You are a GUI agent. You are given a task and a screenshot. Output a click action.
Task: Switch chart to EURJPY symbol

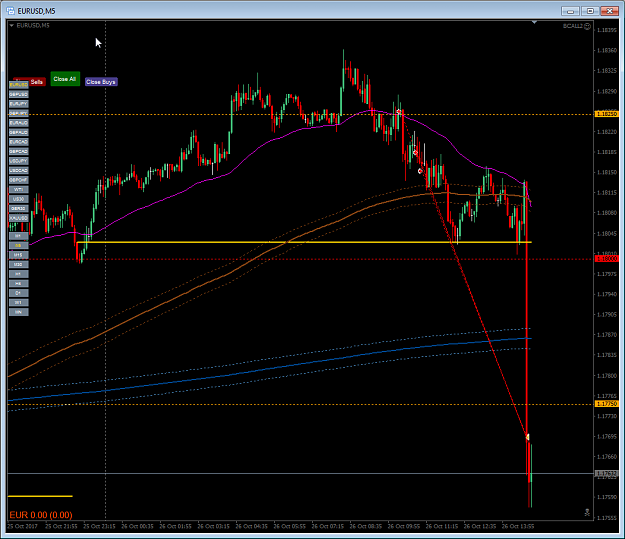19,104
